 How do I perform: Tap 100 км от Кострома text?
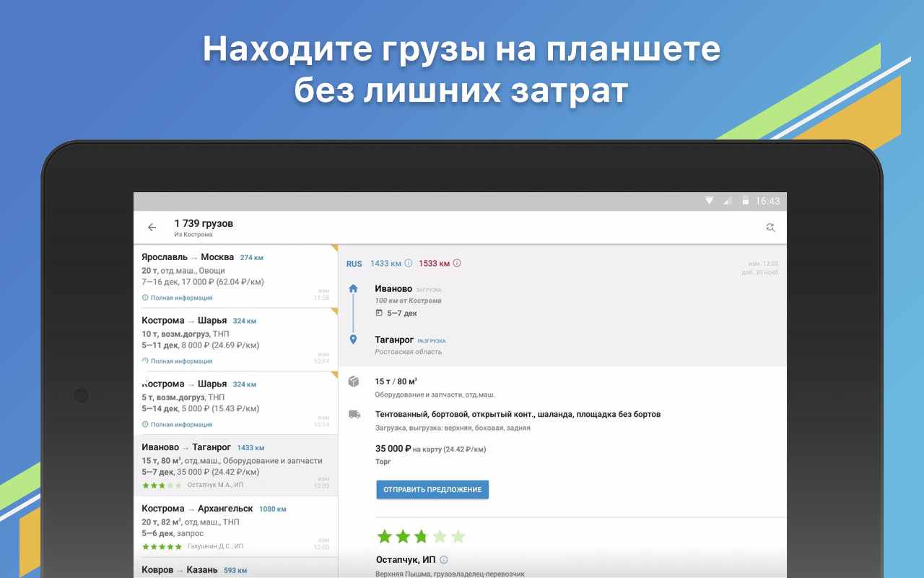[x=408, y=301]
